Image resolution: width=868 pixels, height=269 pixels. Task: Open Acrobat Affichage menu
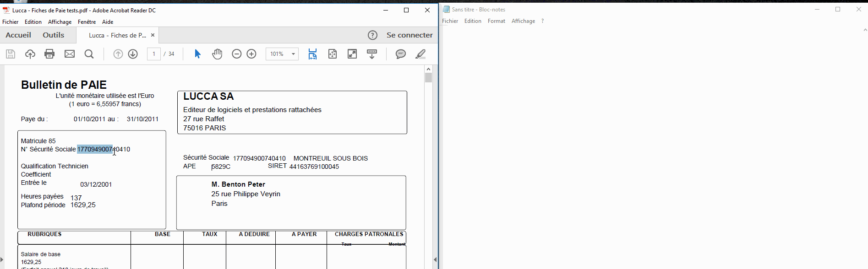click(x=60, y=22)
